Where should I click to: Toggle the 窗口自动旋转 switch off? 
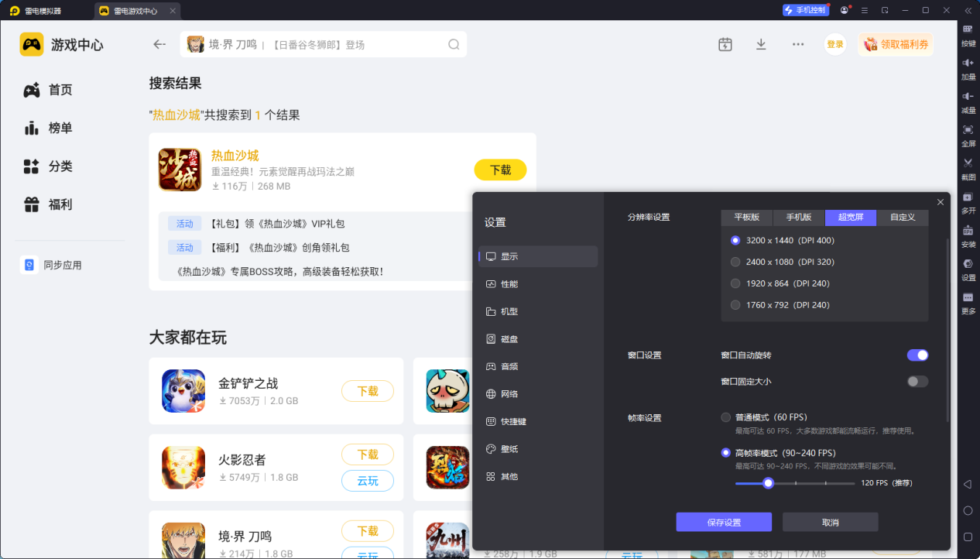point(917,355)
